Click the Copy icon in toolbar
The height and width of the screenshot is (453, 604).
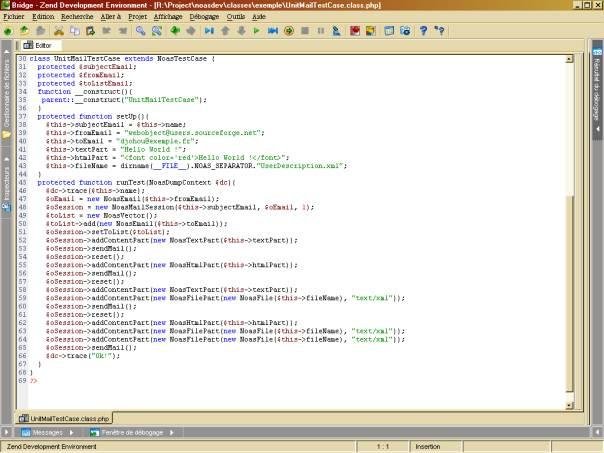tap(74, 31)
